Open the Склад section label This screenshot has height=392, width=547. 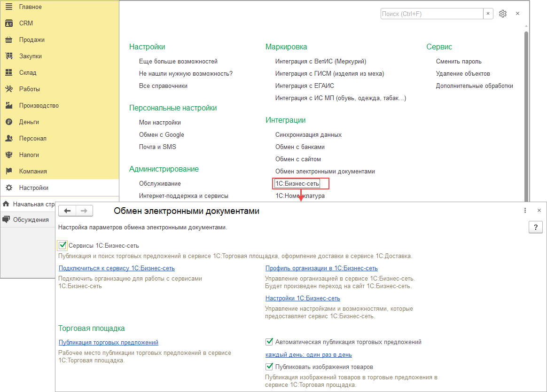point(28,72)
